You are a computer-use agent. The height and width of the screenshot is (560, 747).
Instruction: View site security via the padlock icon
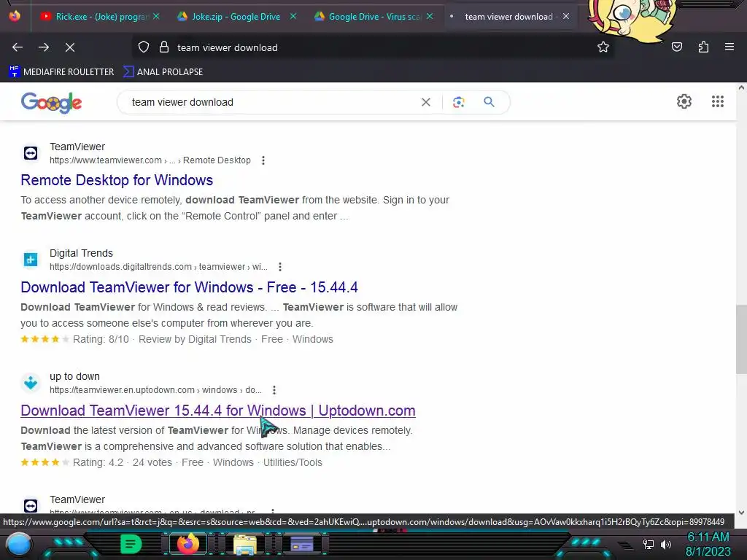pos(164,47)
